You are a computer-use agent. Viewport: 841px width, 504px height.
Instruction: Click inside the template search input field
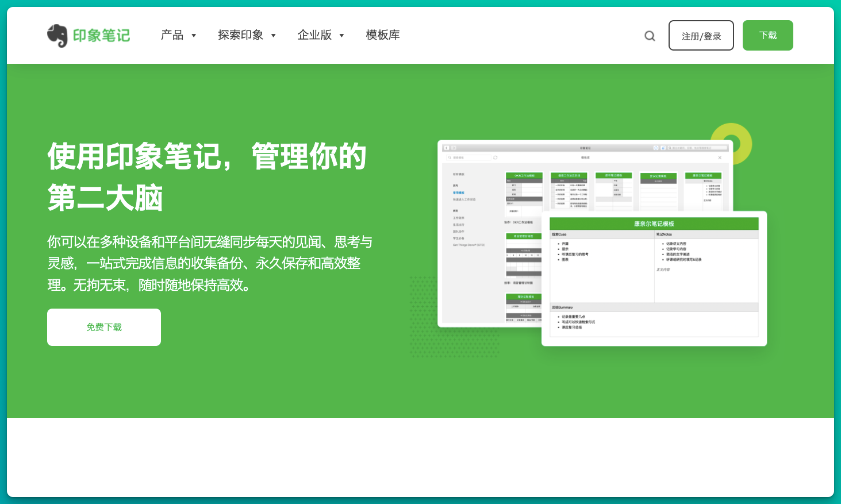pos(468,157)
